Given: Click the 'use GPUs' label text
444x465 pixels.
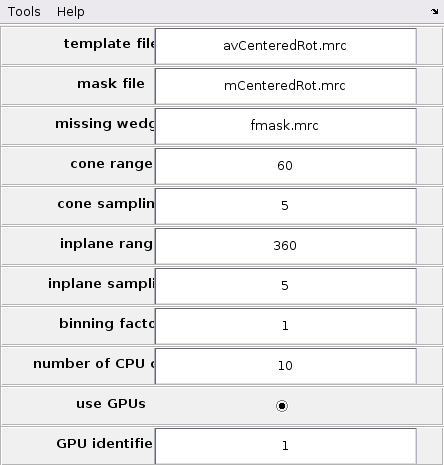Looking at the screenshot, I should tap(111, 404).
